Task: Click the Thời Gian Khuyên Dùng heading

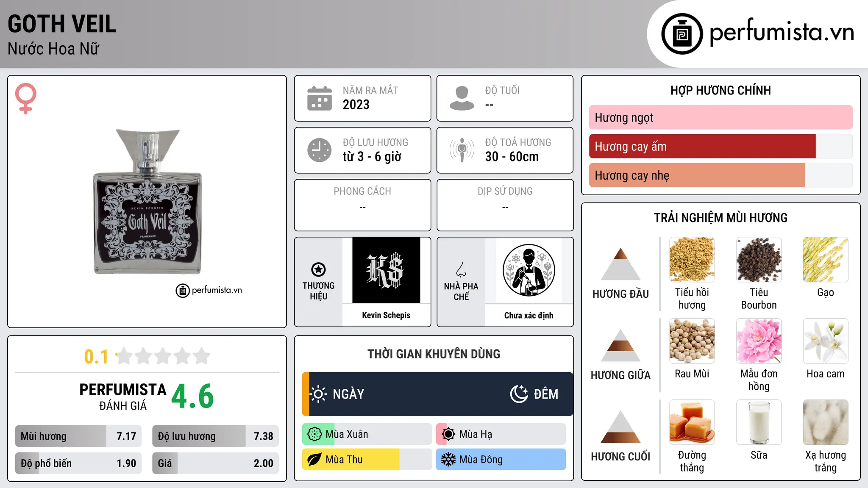Action: (434, 354)
